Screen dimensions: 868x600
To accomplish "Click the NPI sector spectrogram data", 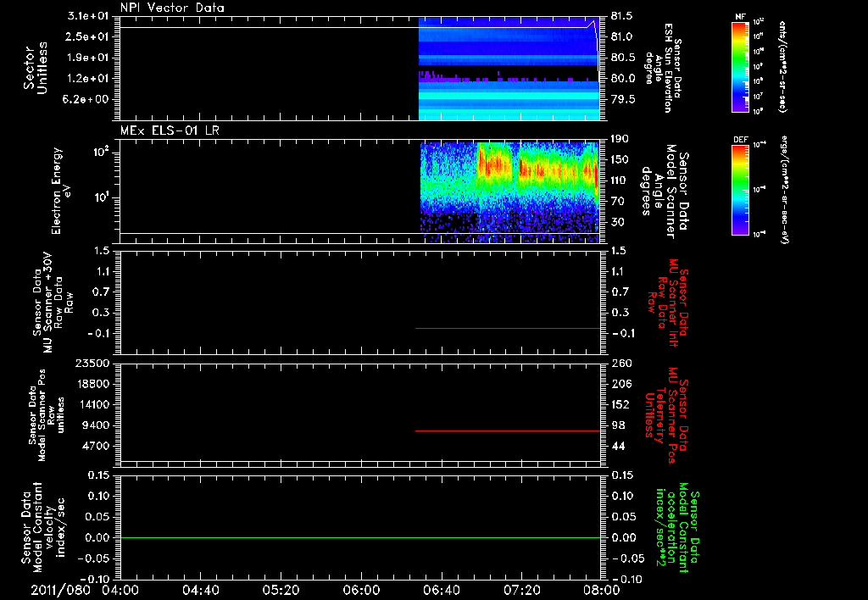I will (509, 69).
